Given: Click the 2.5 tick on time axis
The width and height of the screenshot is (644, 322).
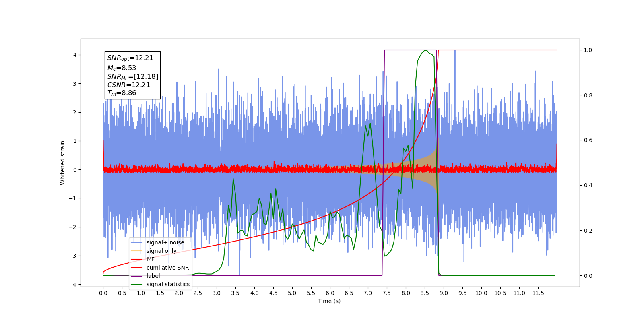Looking at the screenshot, I should [198, 293].
